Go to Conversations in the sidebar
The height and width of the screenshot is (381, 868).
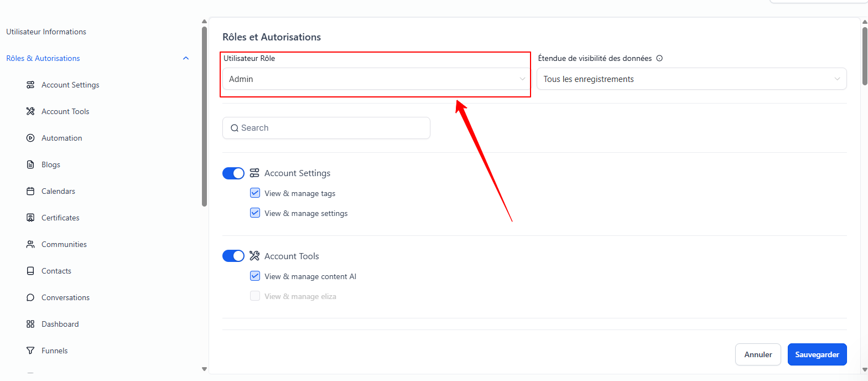[x=65, y=297]
